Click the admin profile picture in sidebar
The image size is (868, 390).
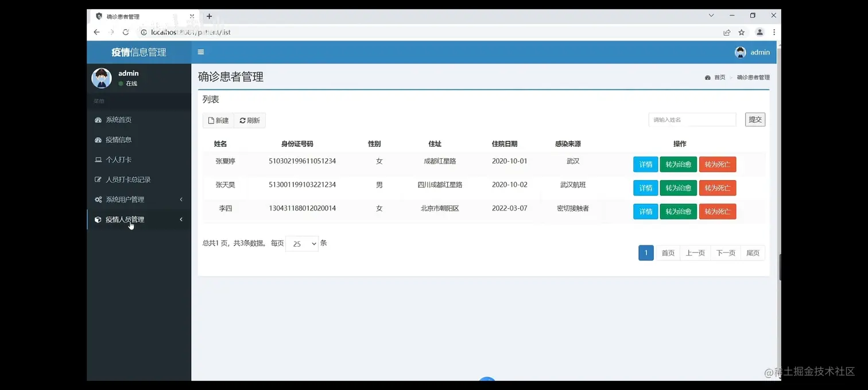pyautogui.click(x=102, y=78)
